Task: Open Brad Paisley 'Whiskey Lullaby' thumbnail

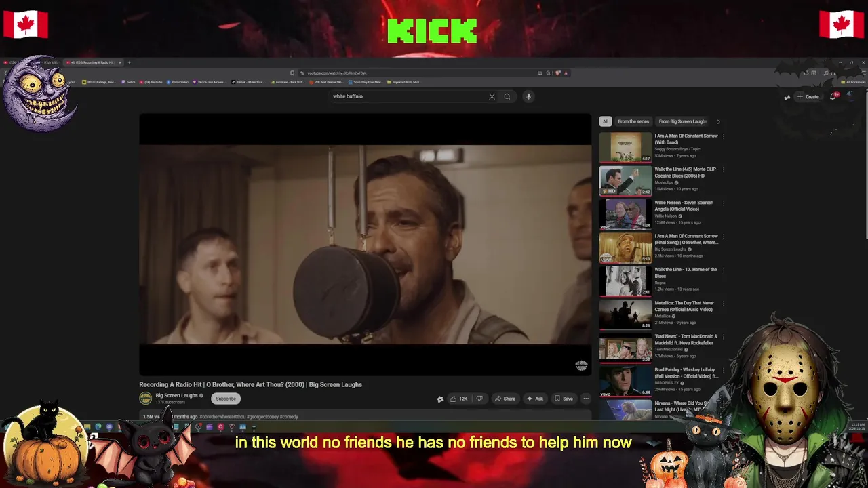Action: [625, 382]
